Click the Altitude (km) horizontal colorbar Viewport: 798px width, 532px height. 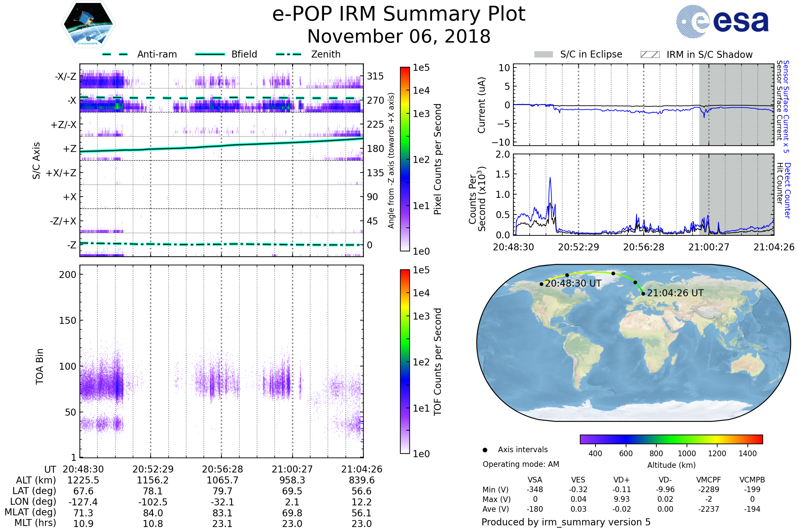point(671,439)
